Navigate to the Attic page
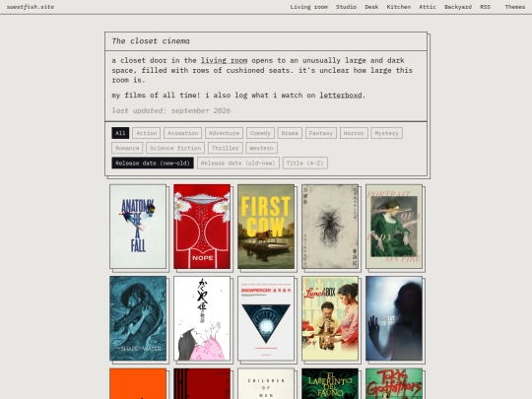Viewport: 532px width, 399px height. point(428,7)
